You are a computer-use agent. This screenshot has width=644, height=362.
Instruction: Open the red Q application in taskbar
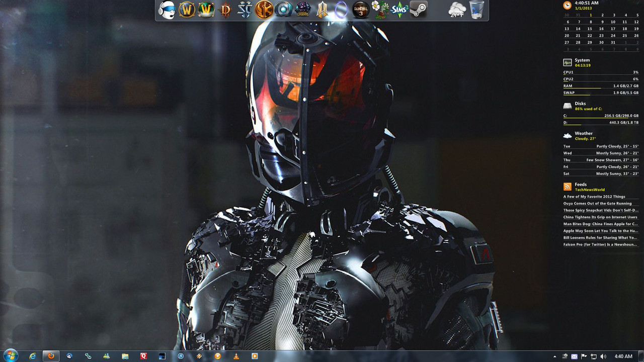143,356
